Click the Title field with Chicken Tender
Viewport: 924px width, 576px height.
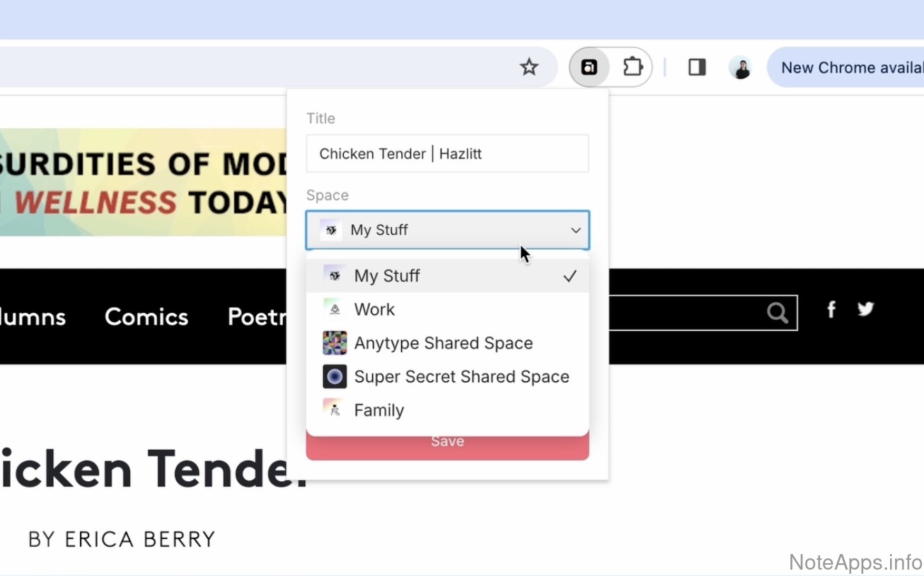tap(447, 154)
